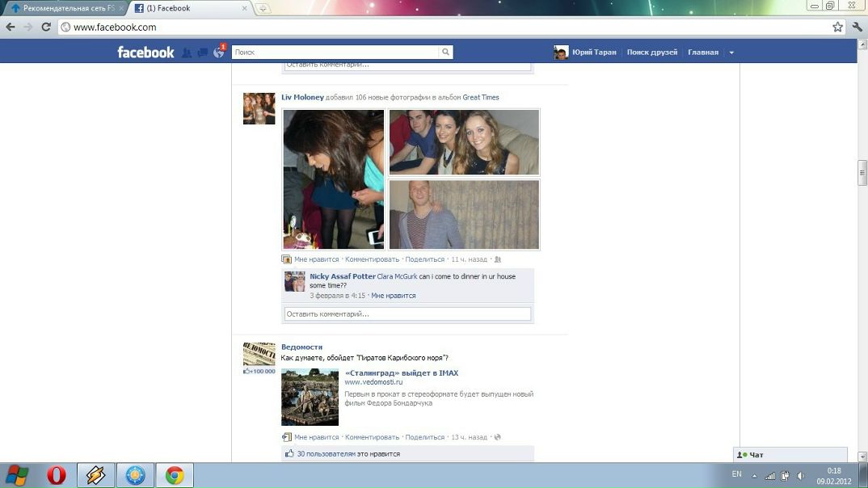Open Chrome wrench settings menu
This screenshot has height=488, width=868.
click(857, 27)
